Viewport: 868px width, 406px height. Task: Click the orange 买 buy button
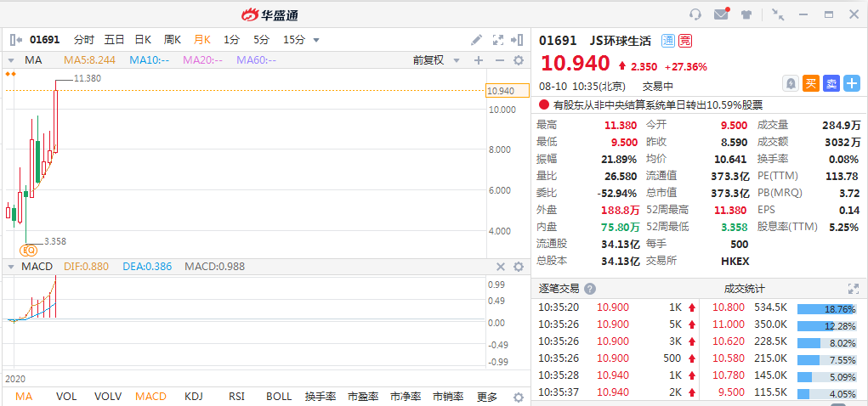810,83
